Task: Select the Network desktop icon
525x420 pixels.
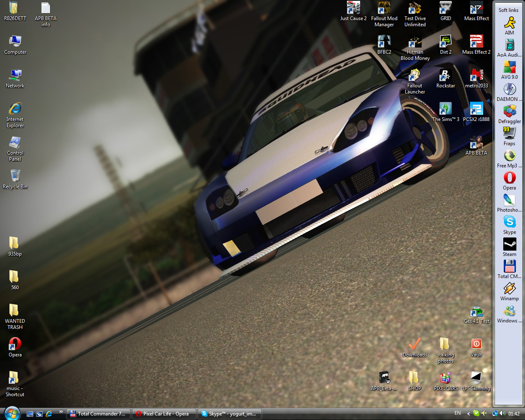Action: tap(15, 79)
